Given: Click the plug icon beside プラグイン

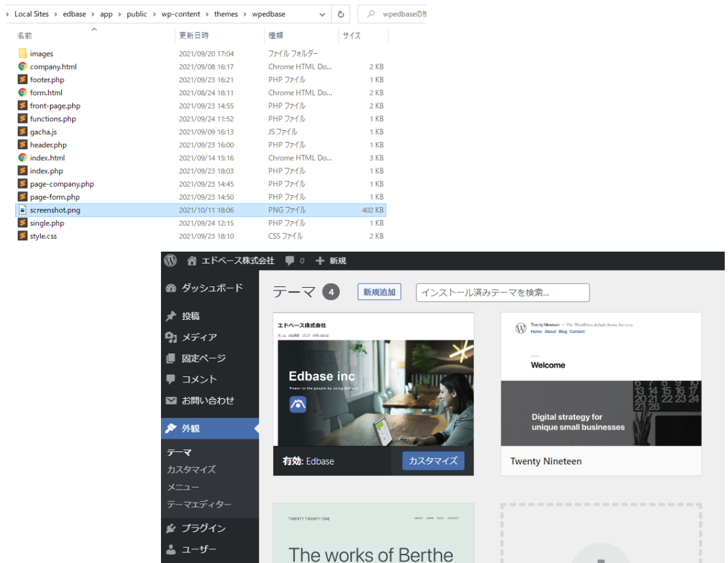Looking at the screenshot, I should [171, 528].
